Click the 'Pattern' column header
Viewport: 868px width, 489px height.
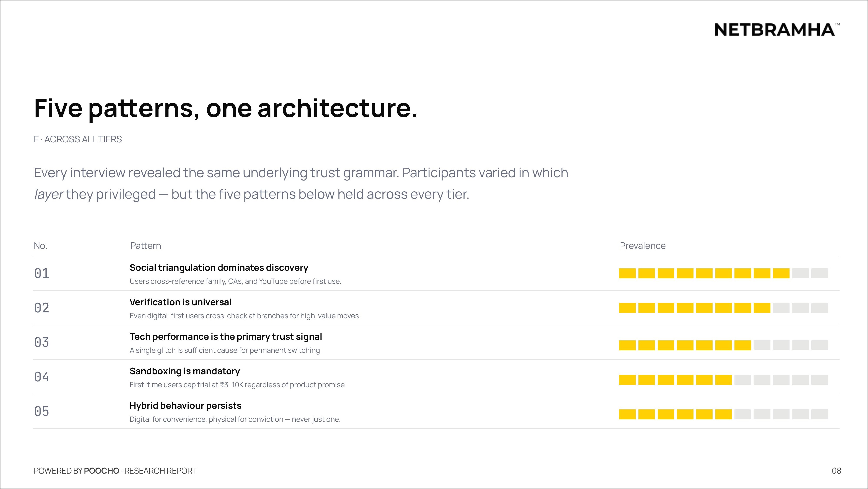tap(145, 246)
